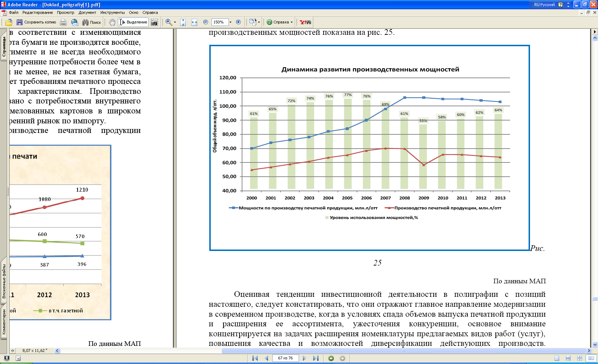598x364 pixels.
Task: Select the Zoom In magnifier tool
Action: pos(169,22)
